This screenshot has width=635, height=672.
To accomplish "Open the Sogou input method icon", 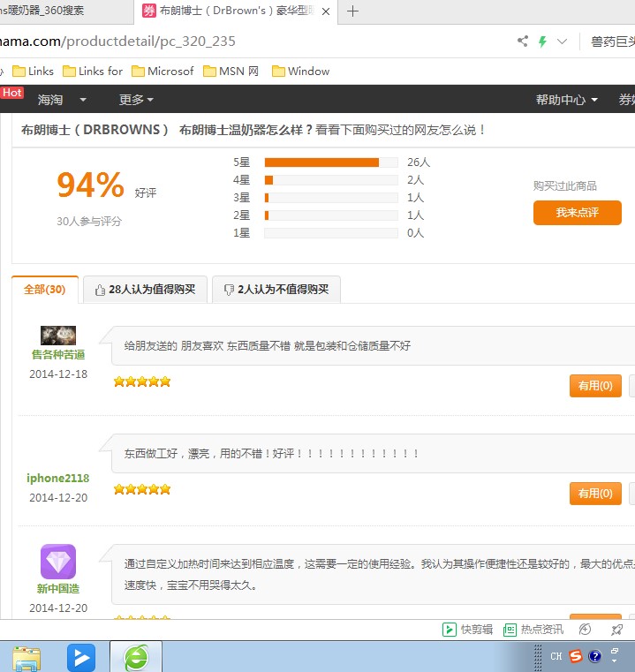I will (576, 656).
